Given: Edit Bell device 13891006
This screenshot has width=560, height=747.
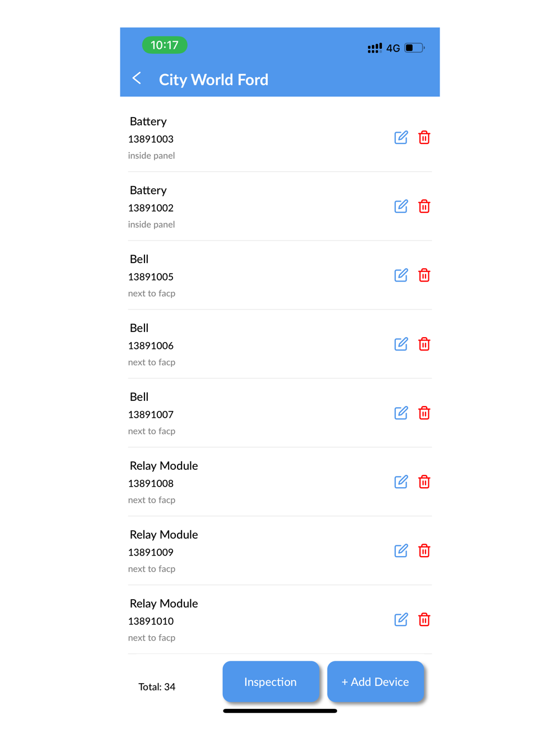Looking at the screenshot, I should [x=401, y=344].
